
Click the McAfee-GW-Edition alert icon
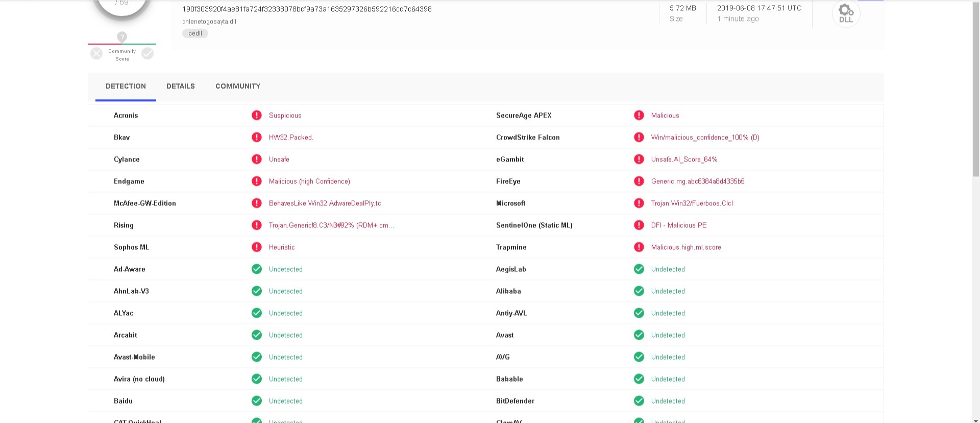coord(257,203)
